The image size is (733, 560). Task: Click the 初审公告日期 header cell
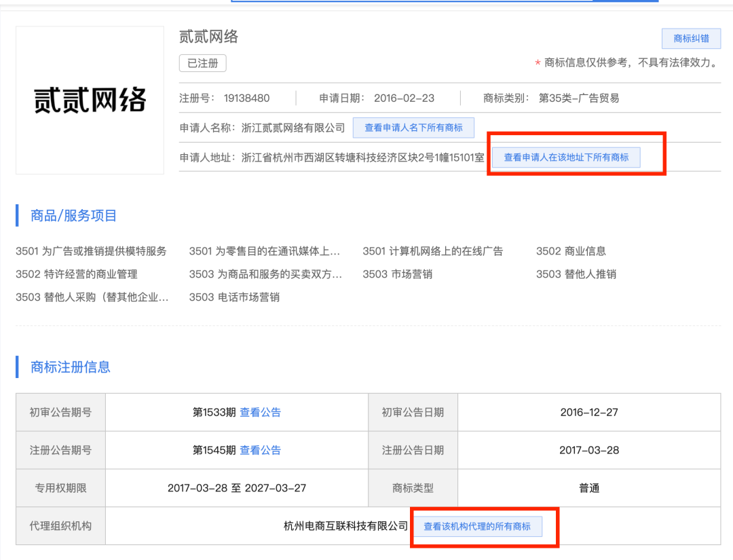click(x=413, y=412)
